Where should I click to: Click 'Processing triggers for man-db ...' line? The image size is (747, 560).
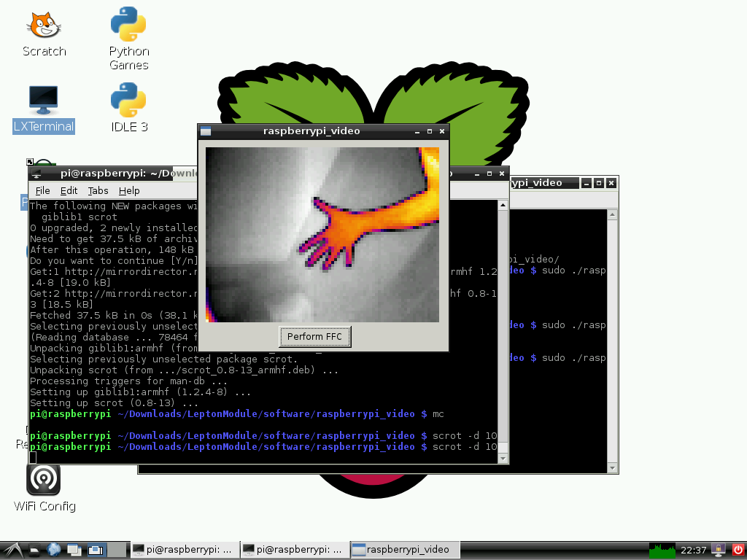tap(128, 381)
